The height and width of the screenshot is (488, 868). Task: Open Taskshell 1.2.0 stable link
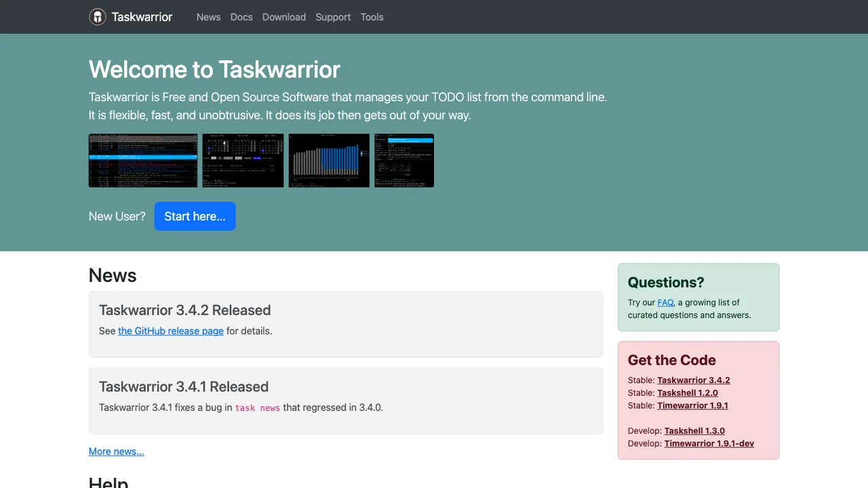688,392
